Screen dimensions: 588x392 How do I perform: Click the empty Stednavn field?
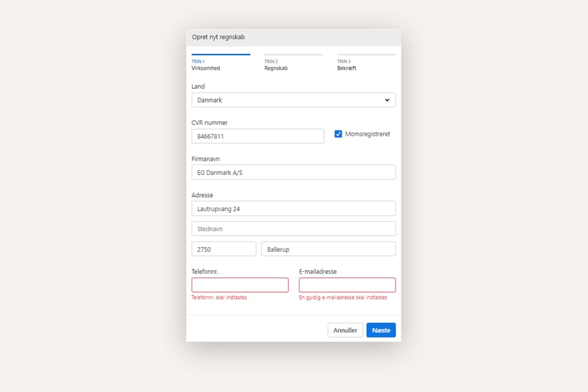pos(293,228)
